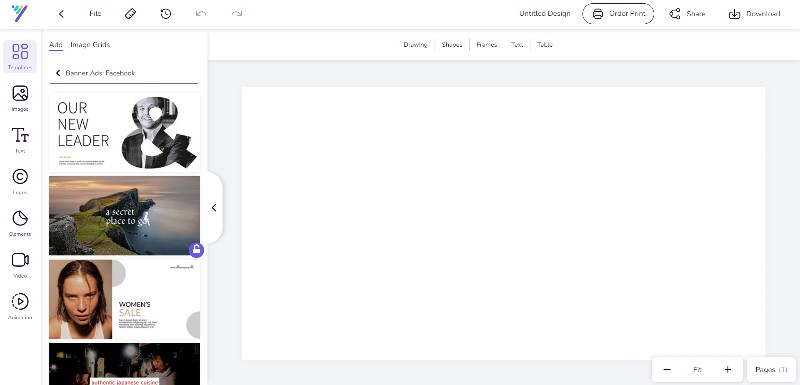Insert a Table from toolbar
This screenshot has height=385, width=800.
(x=545, y=45)
